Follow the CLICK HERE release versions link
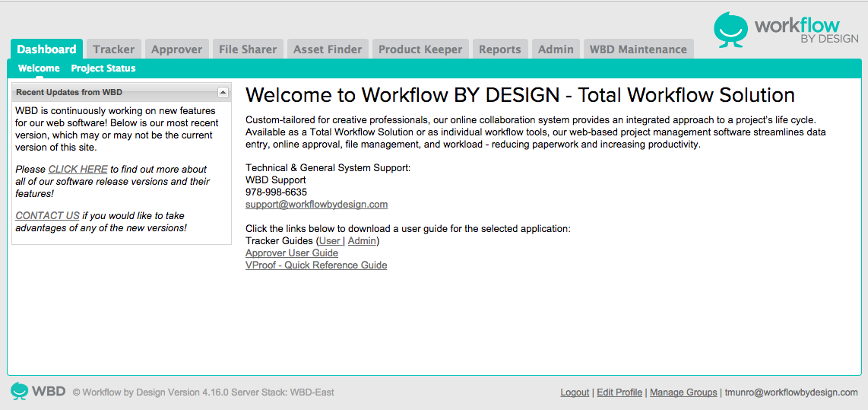The width and height of the screenshot is (868, 410). 78,169
